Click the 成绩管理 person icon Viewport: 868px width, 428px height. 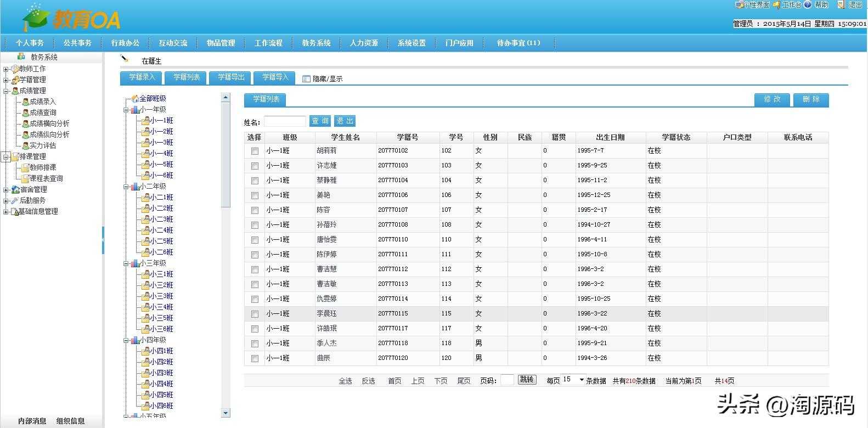[x=15, y=91]
